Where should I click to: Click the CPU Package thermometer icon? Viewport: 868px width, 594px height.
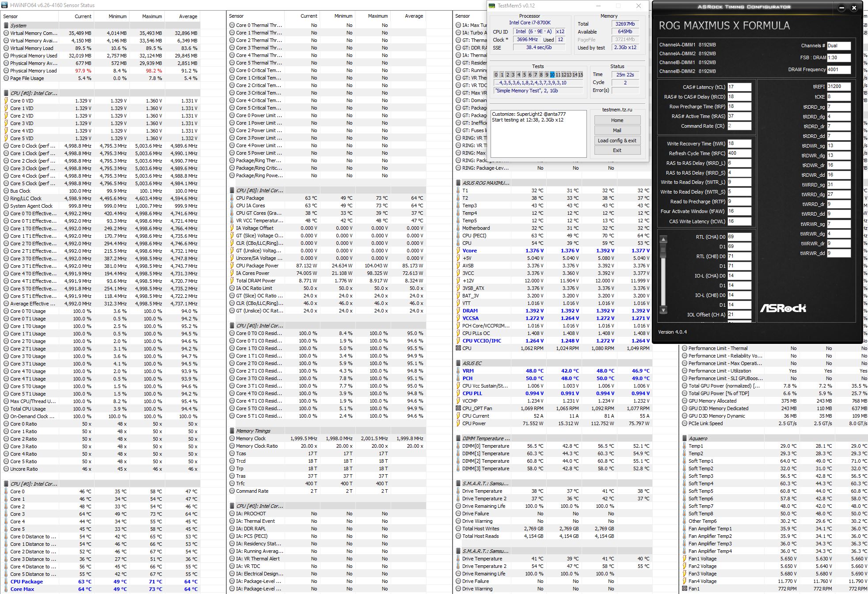(x=232, y=198)
